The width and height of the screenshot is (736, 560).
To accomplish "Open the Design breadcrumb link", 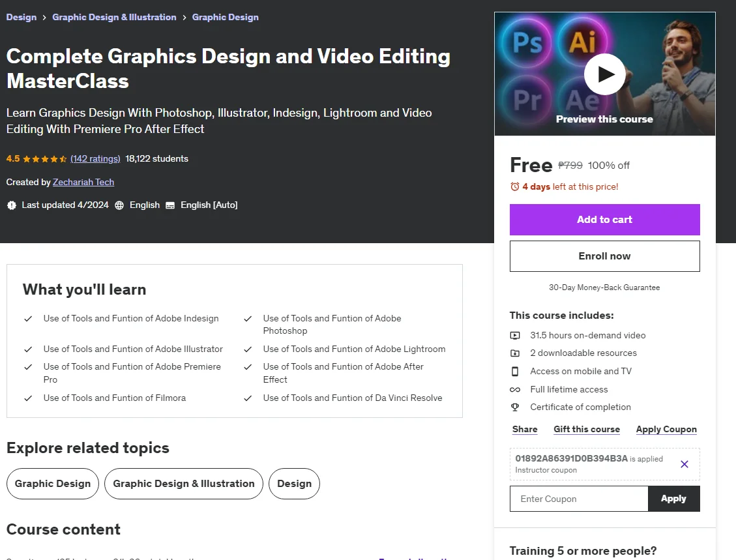I will [x=21, y=17].
